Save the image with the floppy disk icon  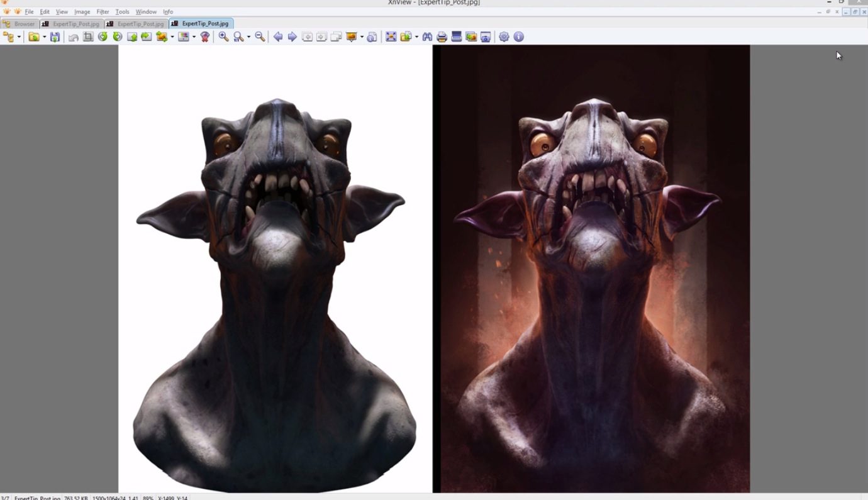coord(55,36)
